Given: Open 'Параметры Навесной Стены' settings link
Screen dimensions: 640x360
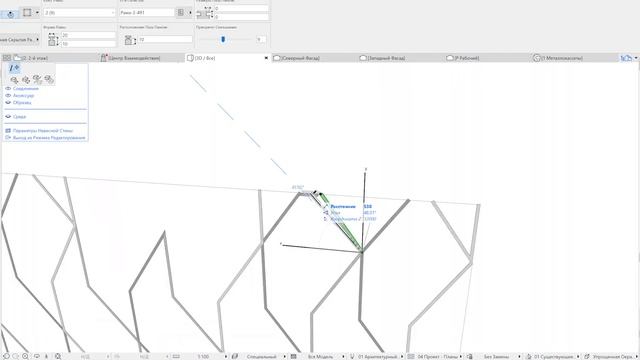Looking at the screenshot, I should tap(42, 131).
